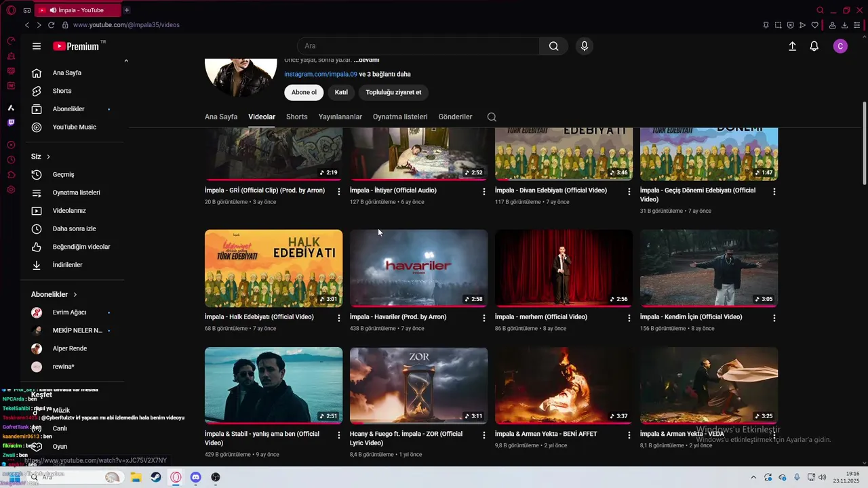
Task: Click the Abone ol button
Action: [304, 92]
